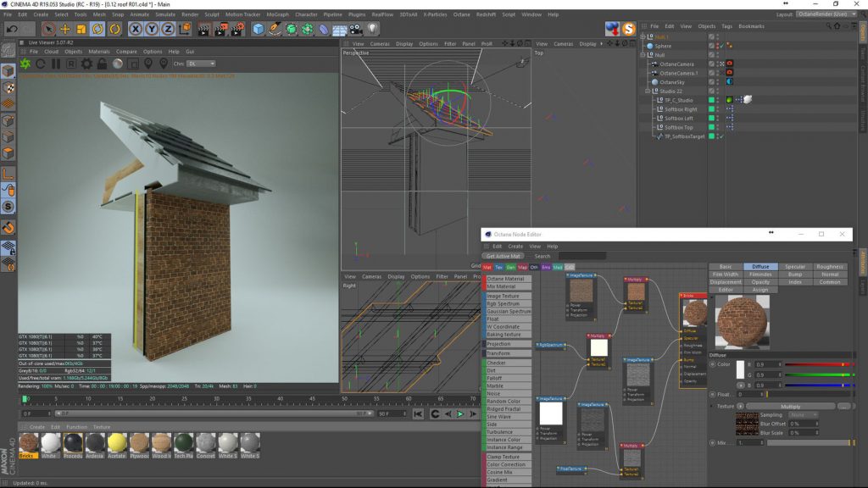Open the Chn channel dropdown
The height and width of the screenshot is (488, 868).
click(x=200, y=64)
